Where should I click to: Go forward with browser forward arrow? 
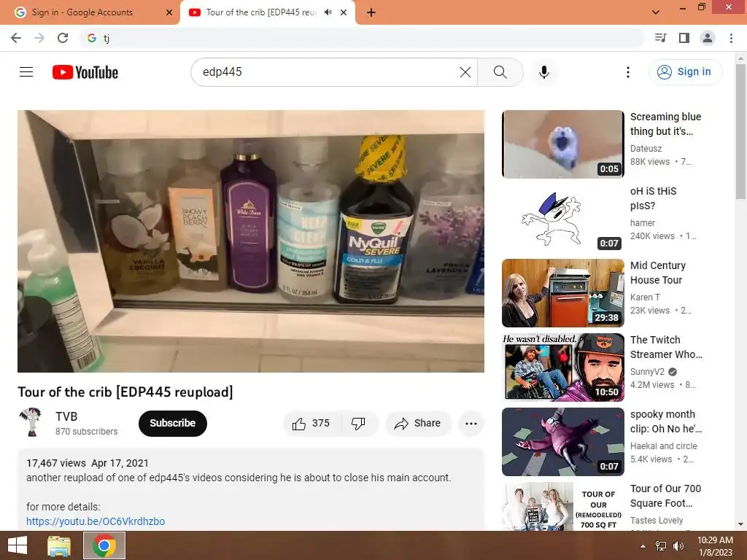(x=39, y=38)
